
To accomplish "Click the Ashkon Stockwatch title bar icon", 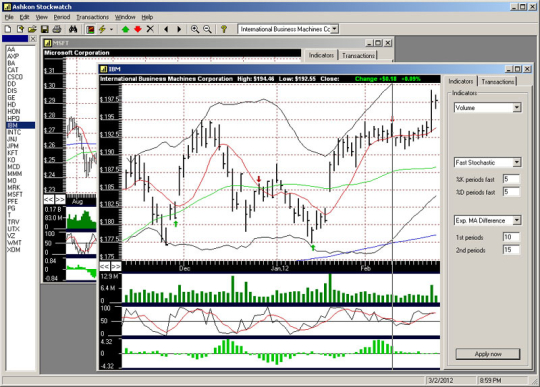I will 7,7.
